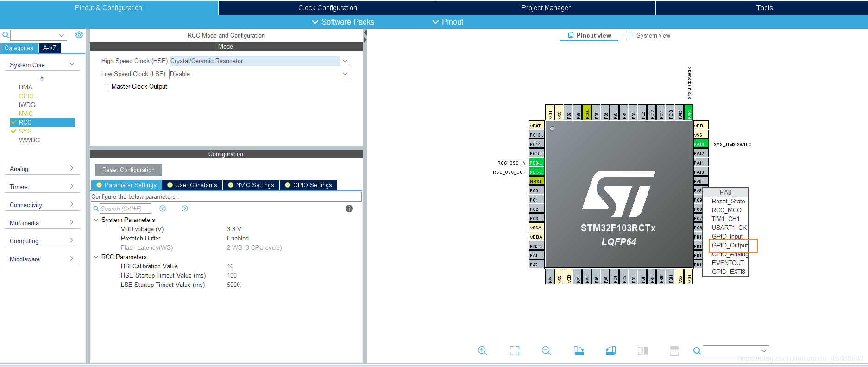The image size is (868, 367).
Task: Open High Speed Clock (HSE) dropdown
Action: click(345, 61)
